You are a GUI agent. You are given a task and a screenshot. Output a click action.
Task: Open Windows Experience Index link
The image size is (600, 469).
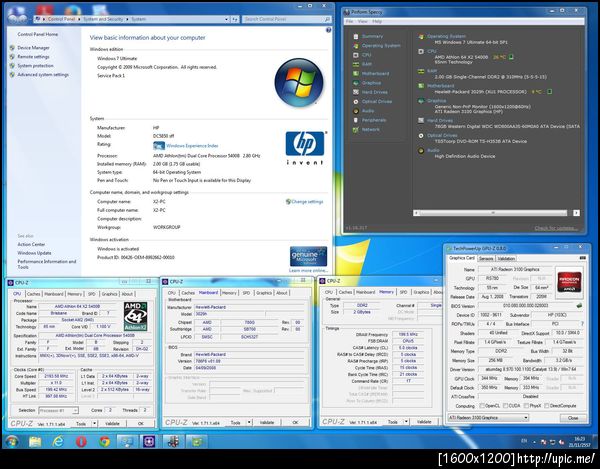[x=192, y=146]
